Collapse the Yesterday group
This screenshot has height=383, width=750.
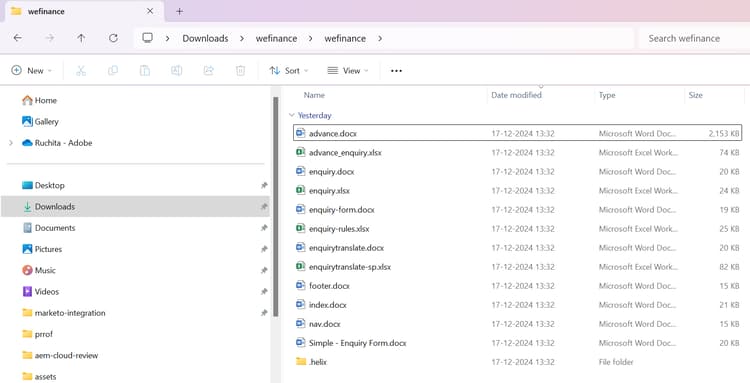tap(291, 115)
